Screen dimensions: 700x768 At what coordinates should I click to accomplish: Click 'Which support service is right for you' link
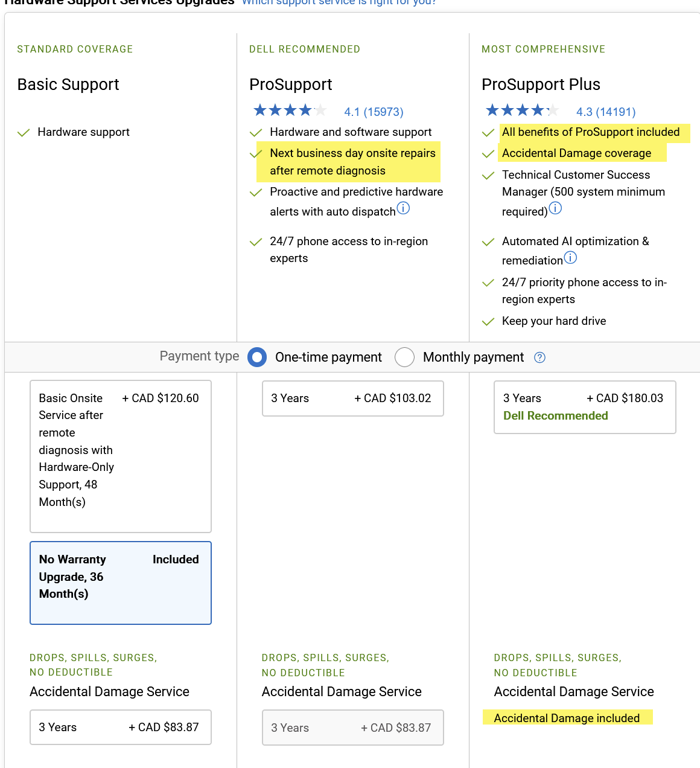[339, 2]
